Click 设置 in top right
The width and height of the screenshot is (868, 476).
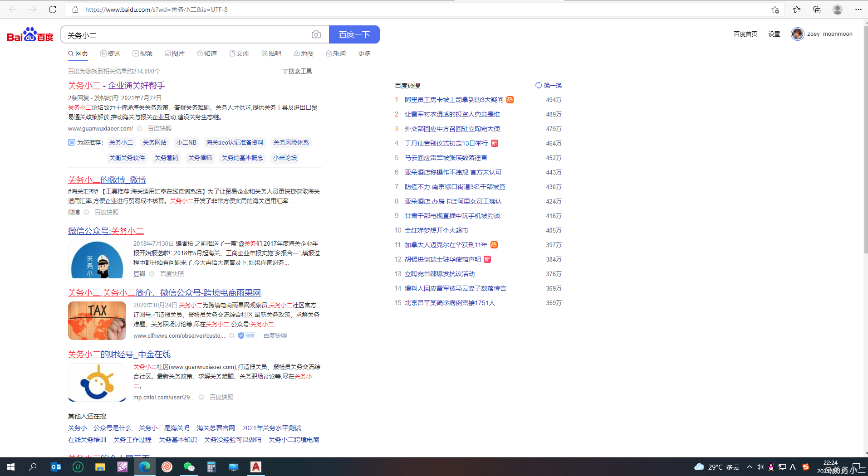[774, 34]
